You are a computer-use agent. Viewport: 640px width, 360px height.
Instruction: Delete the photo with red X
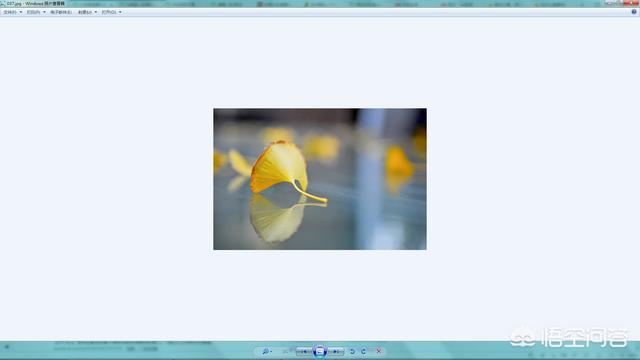tap(379, 351)
